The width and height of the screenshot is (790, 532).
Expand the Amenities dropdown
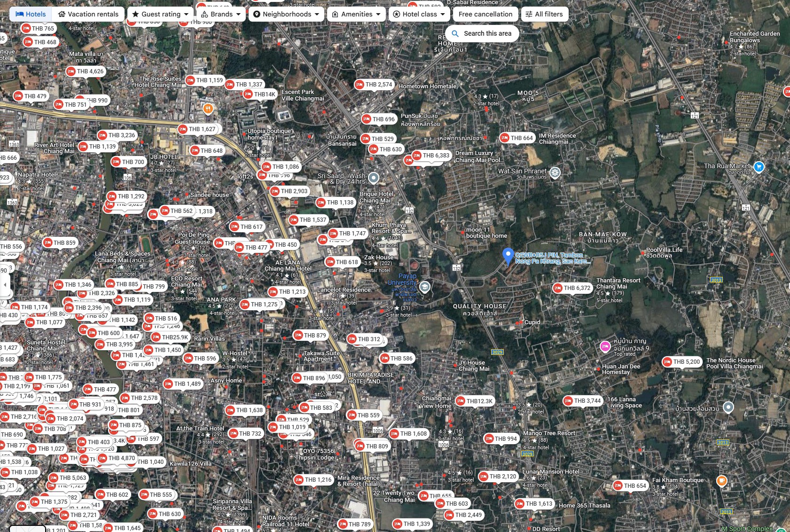coord(356,14)
